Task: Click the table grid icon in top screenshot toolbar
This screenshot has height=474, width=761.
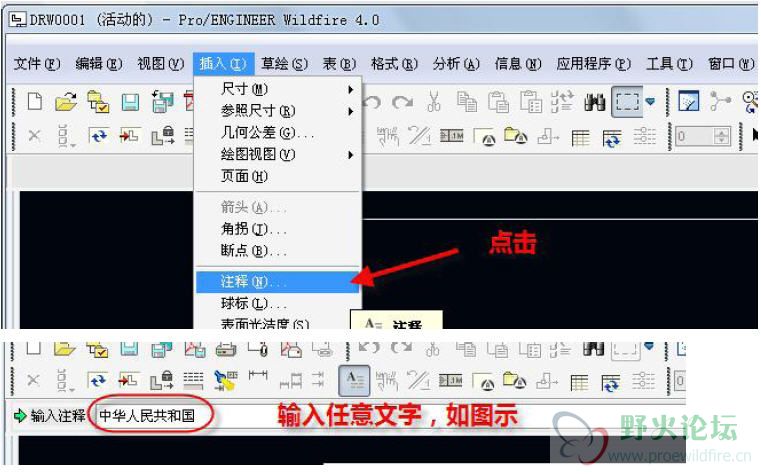Action: 580,138
